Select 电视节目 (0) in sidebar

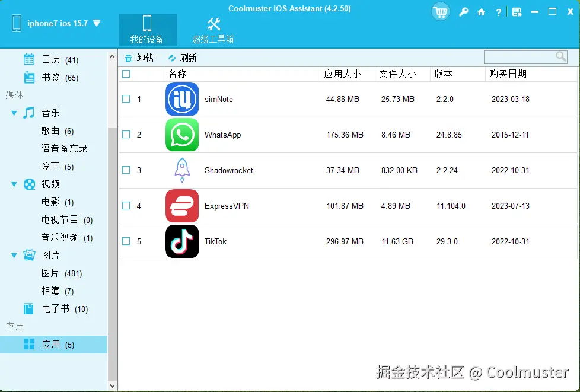67,219
